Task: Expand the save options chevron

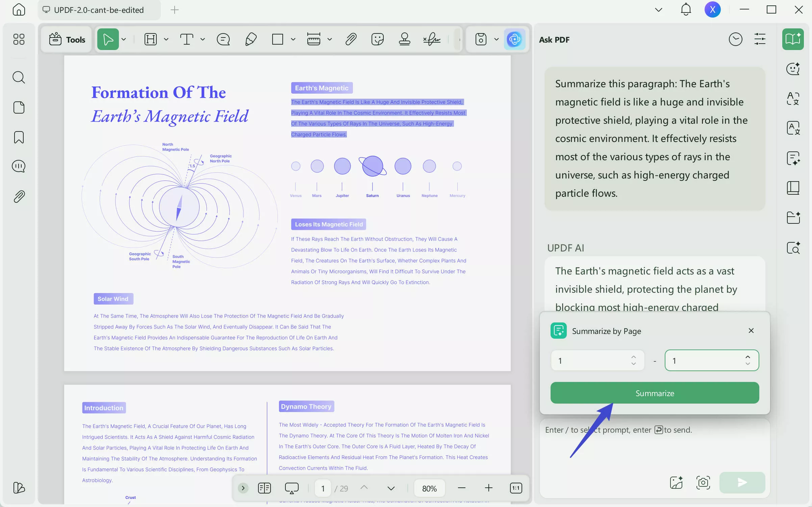Action: (496, 39)
